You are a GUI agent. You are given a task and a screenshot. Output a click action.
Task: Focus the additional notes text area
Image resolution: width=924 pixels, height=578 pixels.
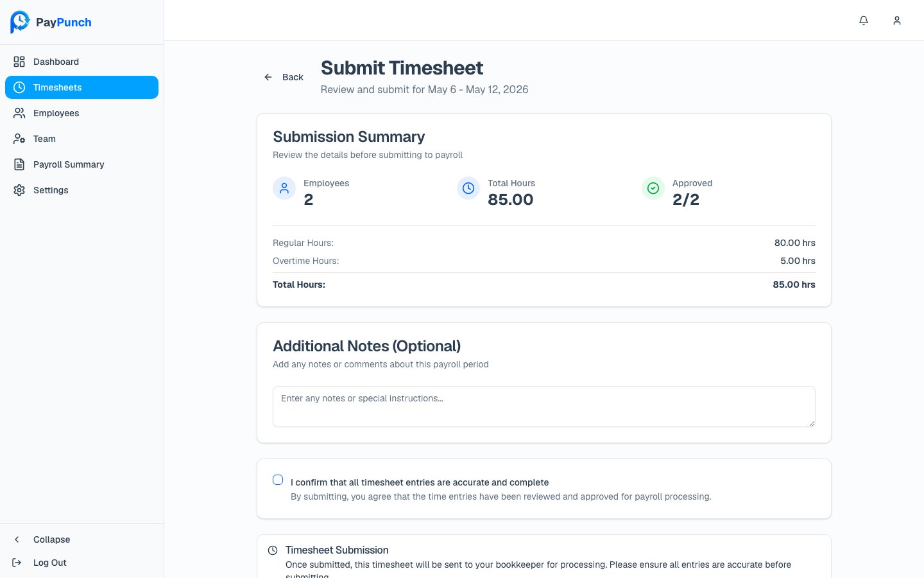pos(544,407)
